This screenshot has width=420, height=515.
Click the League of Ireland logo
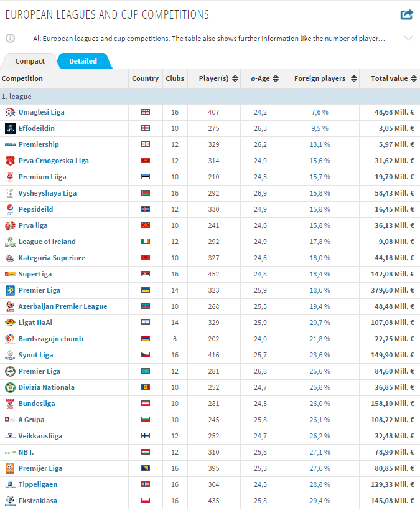point(10,242)
